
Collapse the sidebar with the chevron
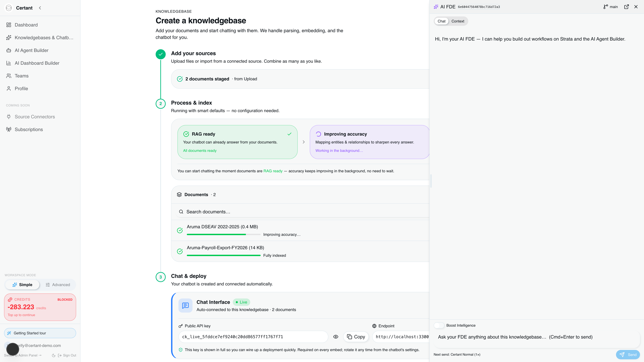(x=40, y=8)
